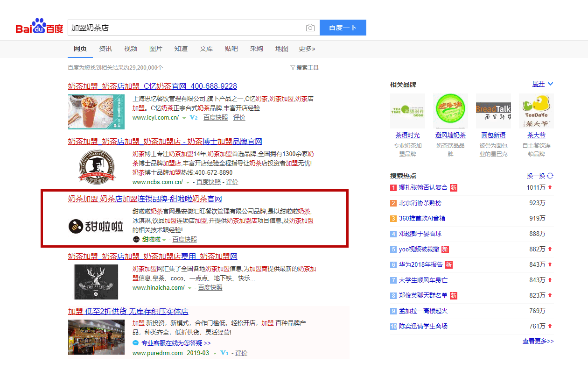Expand dropdown arrow beside 甜啦啦 source

164,240
